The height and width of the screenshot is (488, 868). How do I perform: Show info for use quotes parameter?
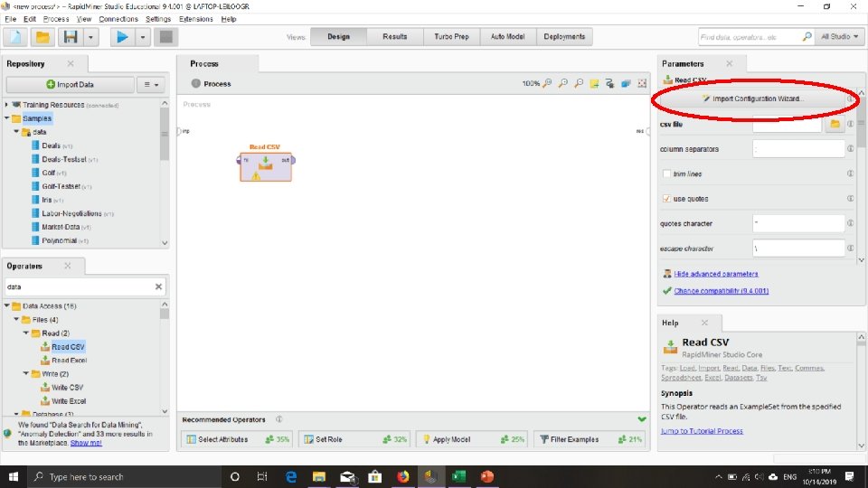[x=850, y=198]
